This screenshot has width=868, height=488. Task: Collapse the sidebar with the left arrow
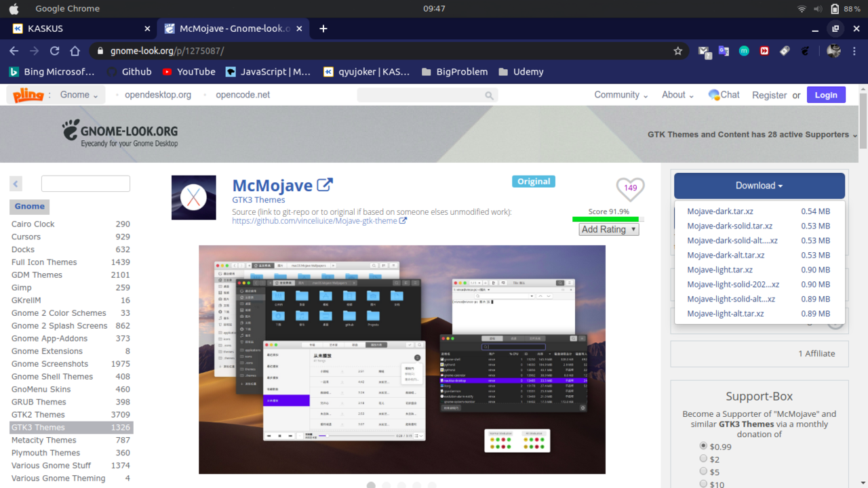16,183
